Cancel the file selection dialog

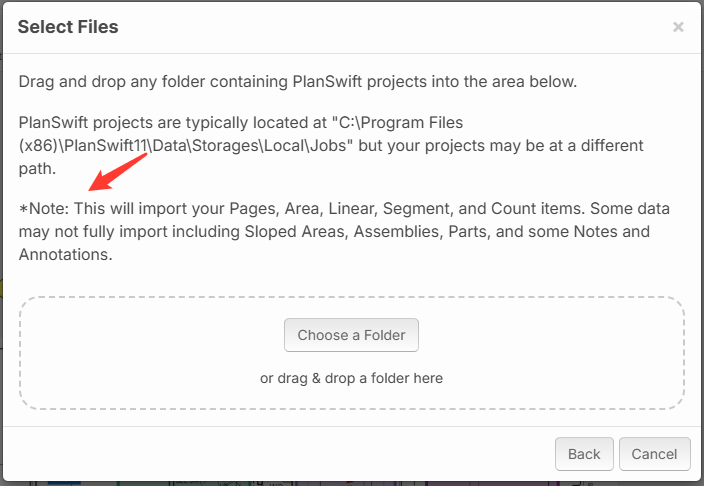(x=654, y=454)
